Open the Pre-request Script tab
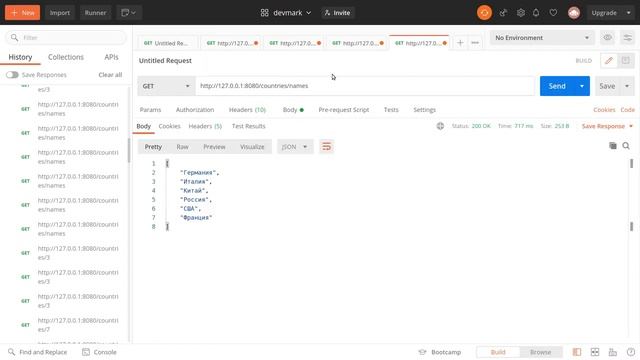The width and height of the screenshot is (640, 360). [344, 110]
